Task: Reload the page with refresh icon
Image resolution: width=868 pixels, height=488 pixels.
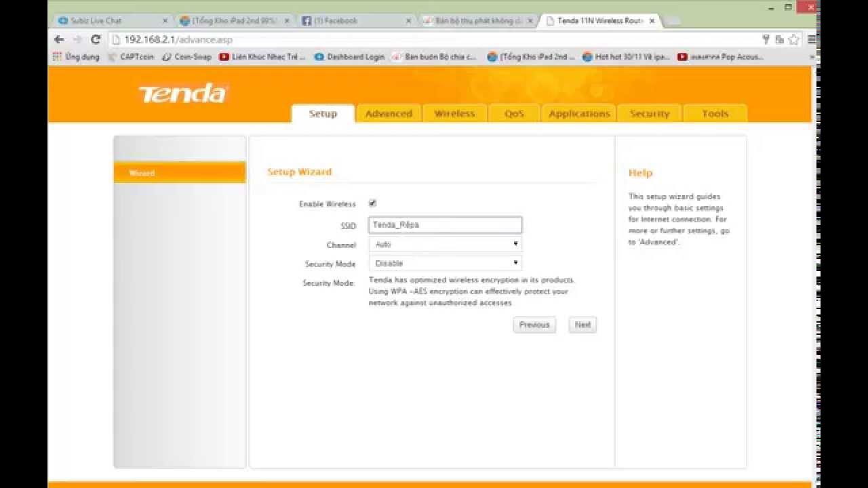Action: tap(95, 39)
